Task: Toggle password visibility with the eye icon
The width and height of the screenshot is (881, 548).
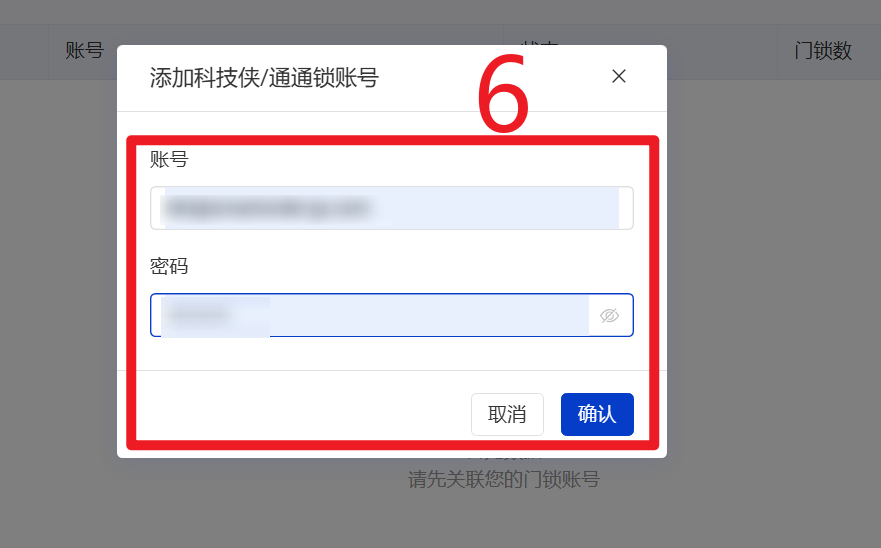Action: click(x=610, y=316)
